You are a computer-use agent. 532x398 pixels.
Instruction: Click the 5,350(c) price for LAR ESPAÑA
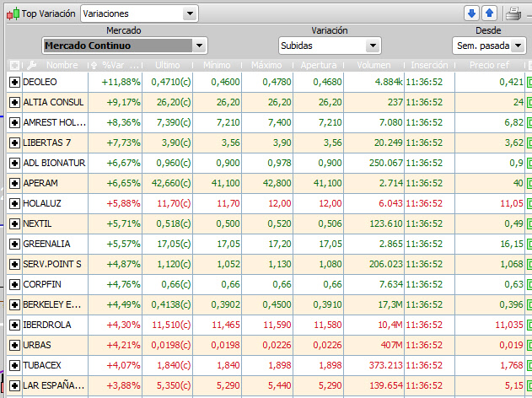[x=174, y=386]
